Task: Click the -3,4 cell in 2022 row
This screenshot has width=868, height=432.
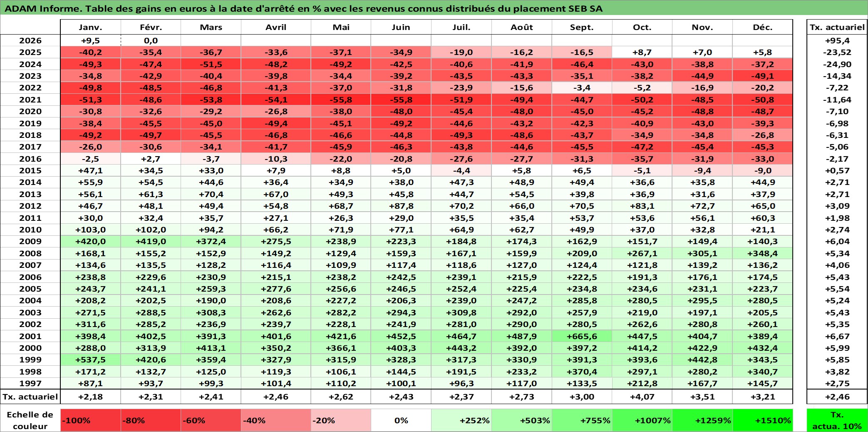Action: point(582,87)
